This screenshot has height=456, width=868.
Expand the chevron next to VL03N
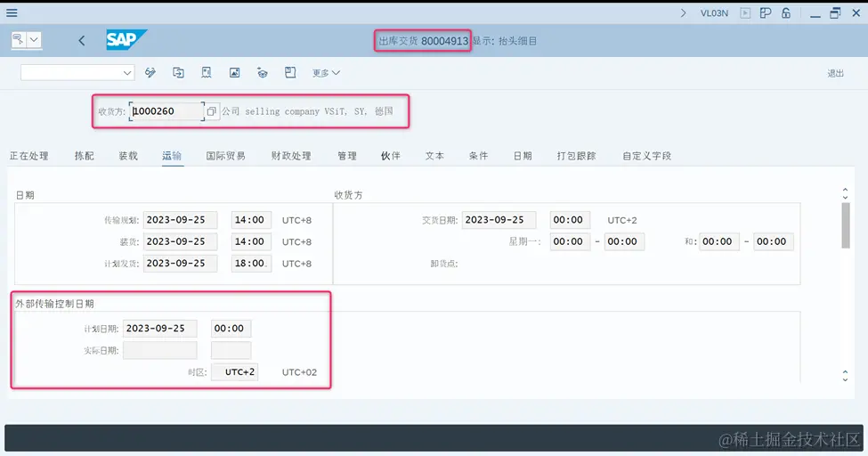[683, 13]
